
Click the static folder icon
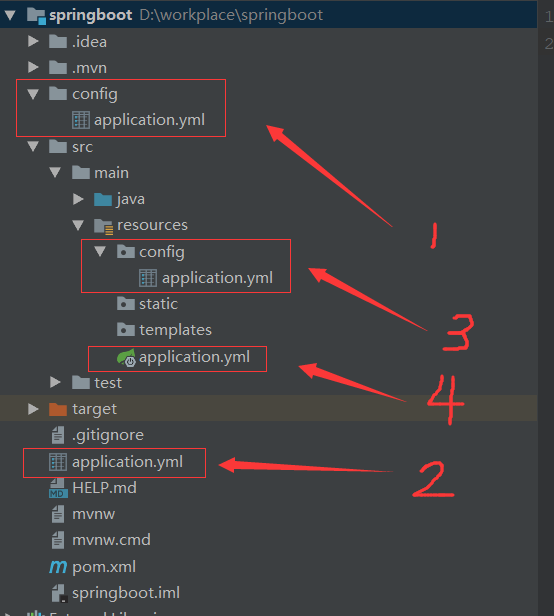click(x=126, y=303)
